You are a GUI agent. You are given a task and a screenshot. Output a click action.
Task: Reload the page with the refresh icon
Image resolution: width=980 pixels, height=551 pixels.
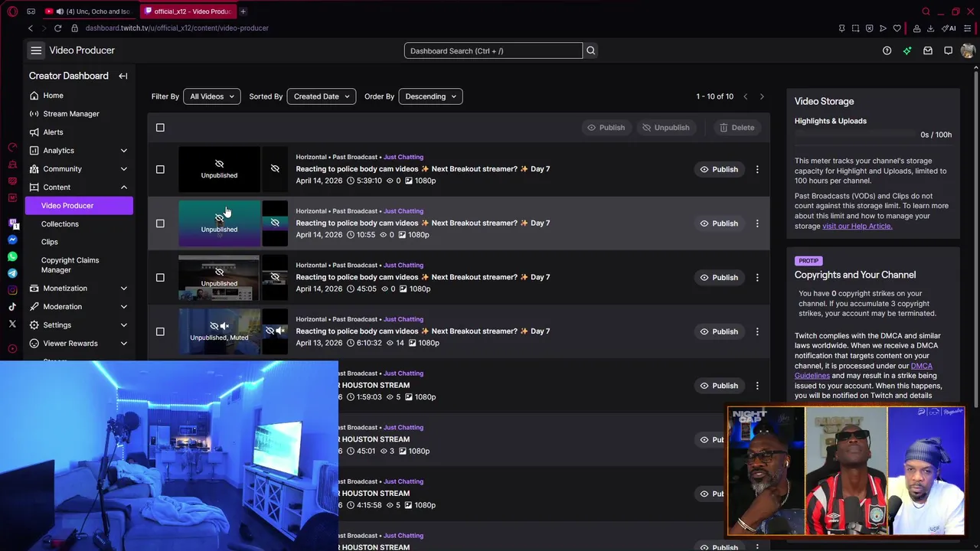click(x=57, y=28)
